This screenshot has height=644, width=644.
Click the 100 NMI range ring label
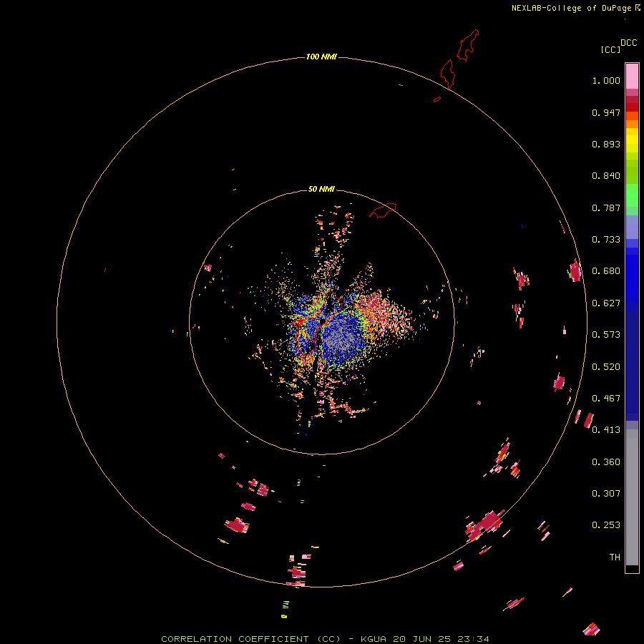tap(321, 57)
